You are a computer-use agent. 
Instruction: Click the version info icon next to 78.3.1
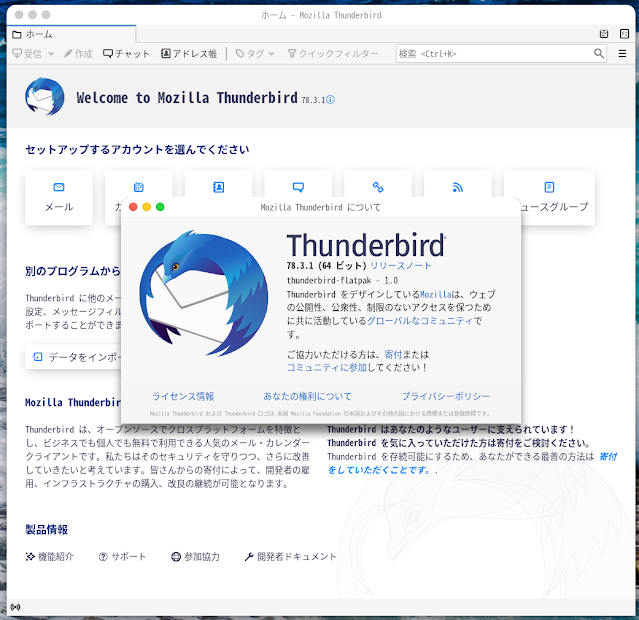[x=331, y=99]
